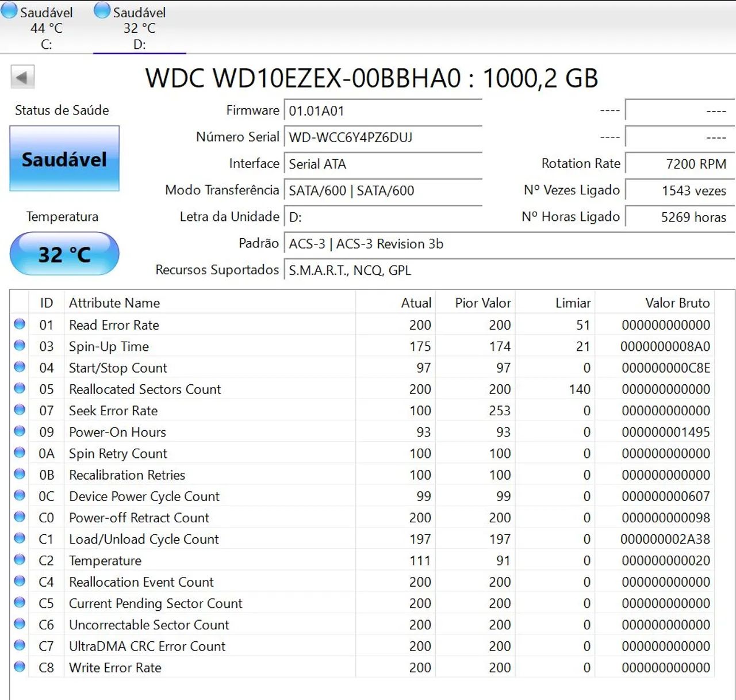Select the Load/Unload Cycle Count name
Image resolution: width=736 pixels, height=700 pixels.
pos(144,539)
